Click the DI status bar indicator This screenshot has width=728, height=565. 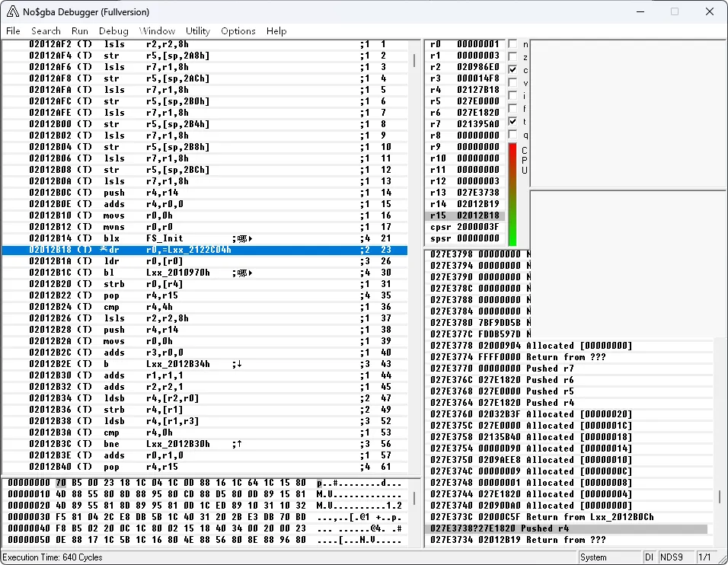(x=649, y=557)
